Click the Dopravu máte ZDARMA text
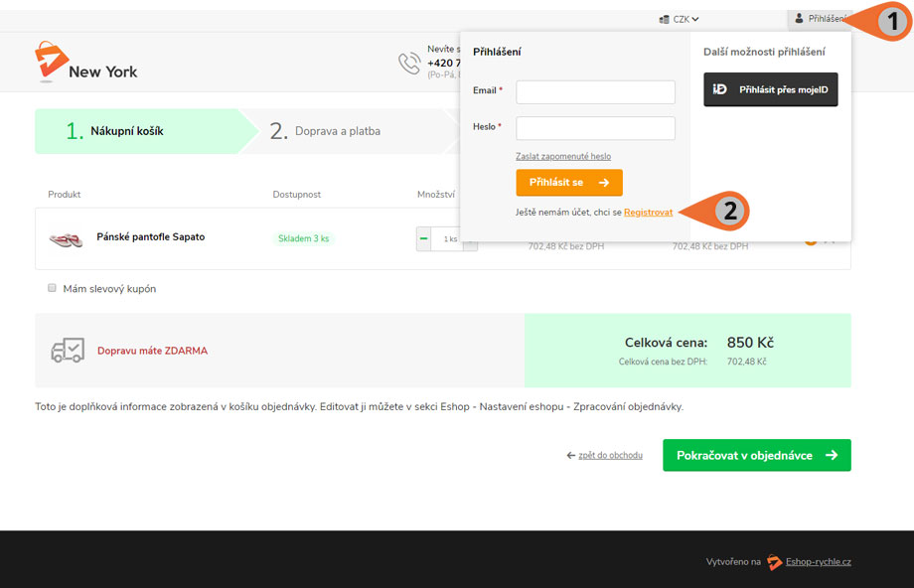 (x=152, y=351)
